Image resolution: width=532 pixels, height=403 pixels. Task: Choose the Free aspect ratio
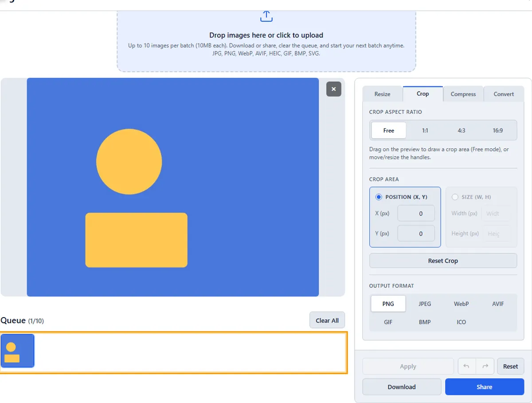389,131
